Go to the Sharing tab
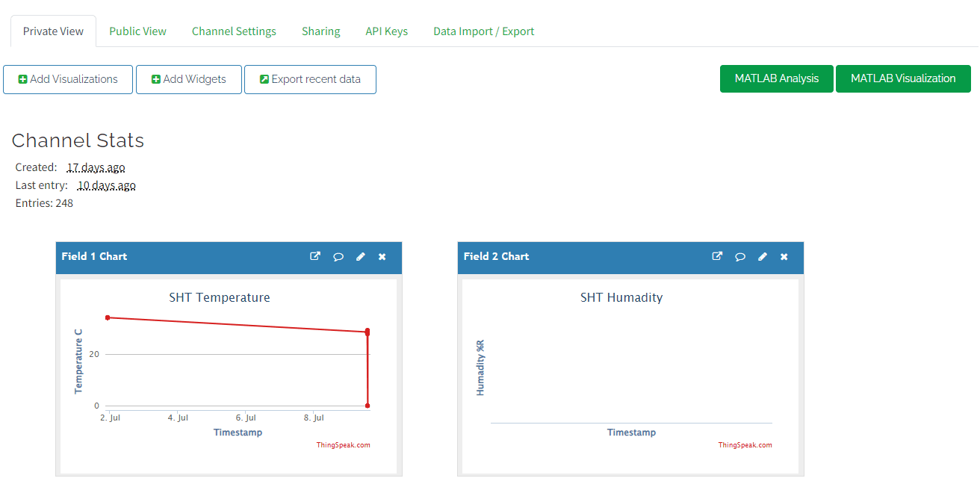 (320, 31)
